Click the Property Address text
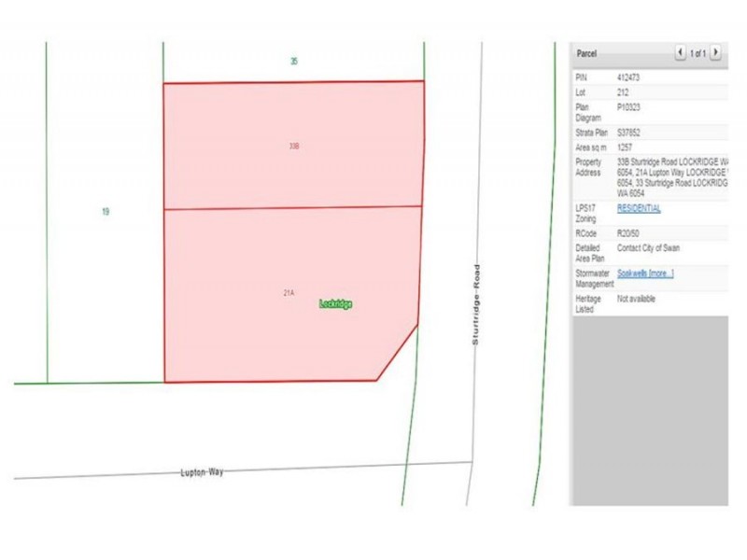Viewport: 747px width, 560px height. point(670,177)
